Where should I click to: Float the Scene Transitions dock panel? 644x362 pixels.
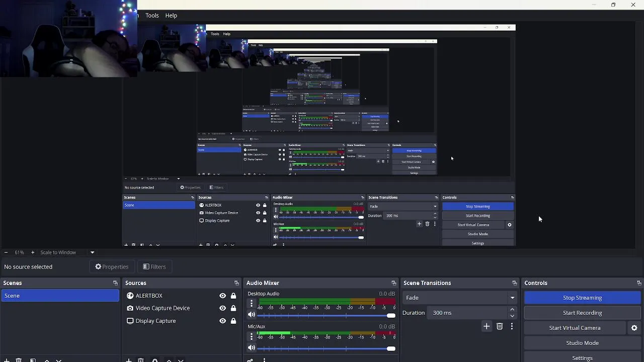pyautogui.click(x=514, y=283)
